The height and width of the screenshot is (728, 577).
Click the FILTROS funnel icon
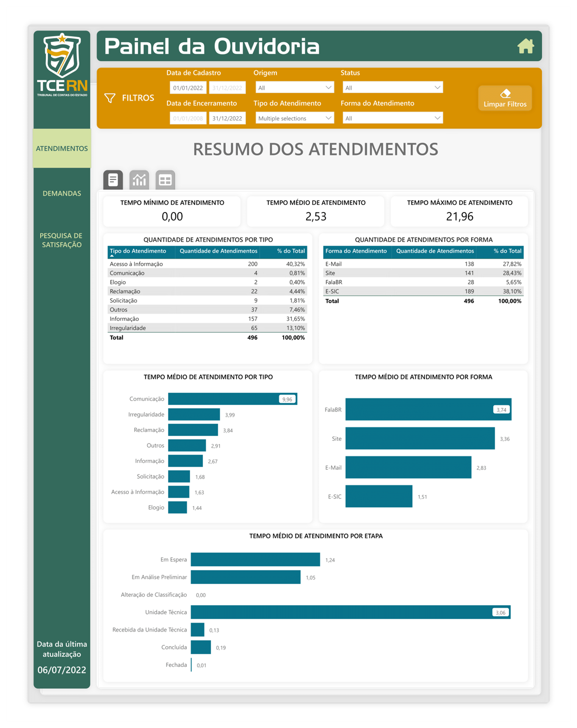[110, 98]
